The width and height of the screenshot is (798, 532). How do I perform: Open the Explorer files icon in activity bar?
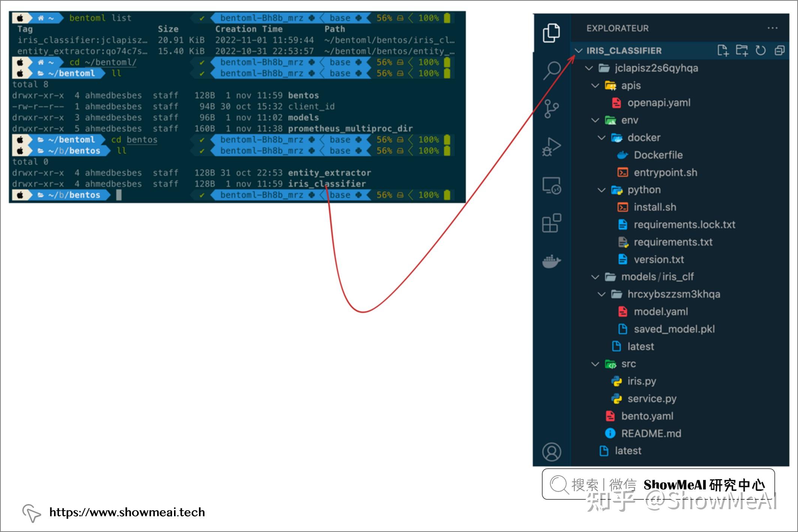[551, 33]
